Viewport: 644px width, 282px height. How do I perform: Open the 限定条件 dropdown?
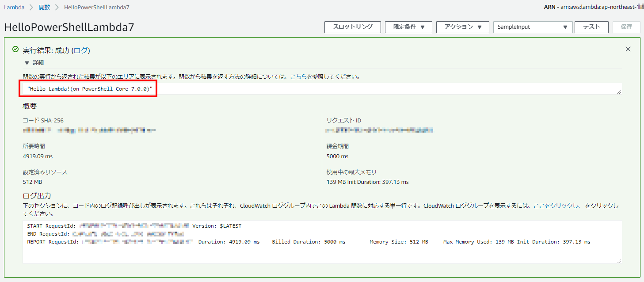coord(408,27)
